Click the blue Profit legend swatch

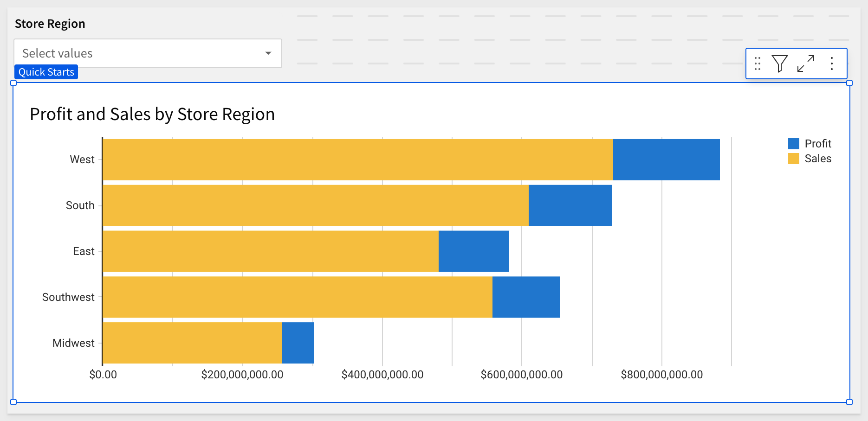pyautogui.click(x=794, y=144)
